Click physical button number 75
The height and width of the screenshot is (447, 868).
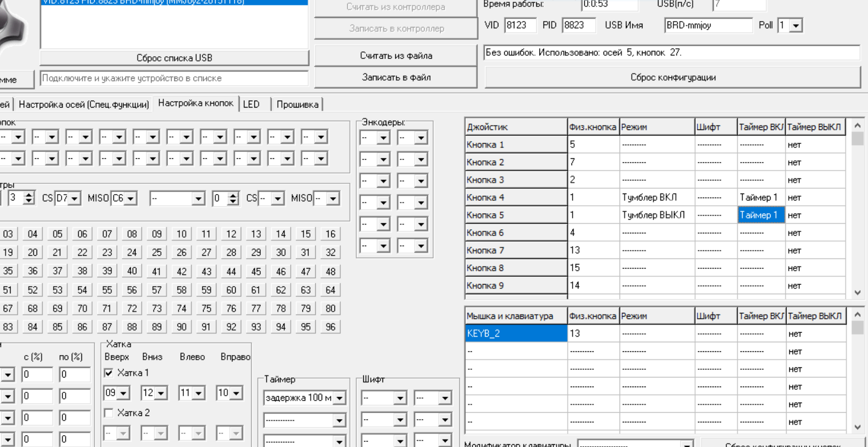click(x=206, y=308)
